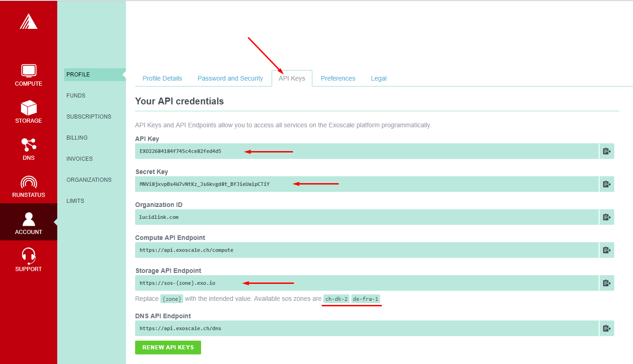Click inside the Secret Key field
This screenshot has height=364, width=633.
(367, 184)
